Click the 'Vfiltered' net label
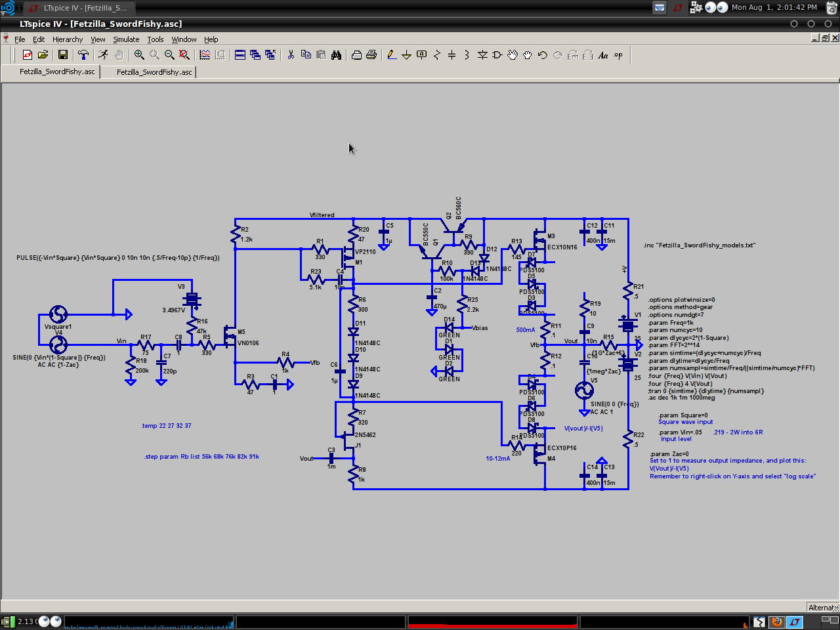This screenshot has width=840, height=630. click(x=322, y=215)
